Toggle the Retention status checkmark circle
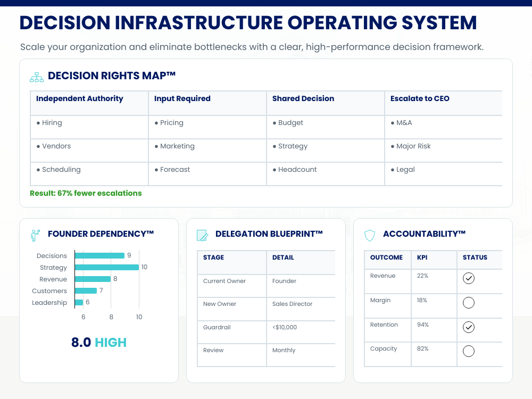Screen dimensions: 532x399 point(469,327)
